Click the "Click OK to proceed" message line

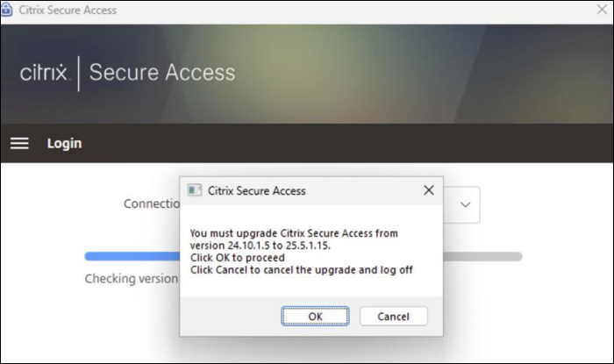pos(237,258)
